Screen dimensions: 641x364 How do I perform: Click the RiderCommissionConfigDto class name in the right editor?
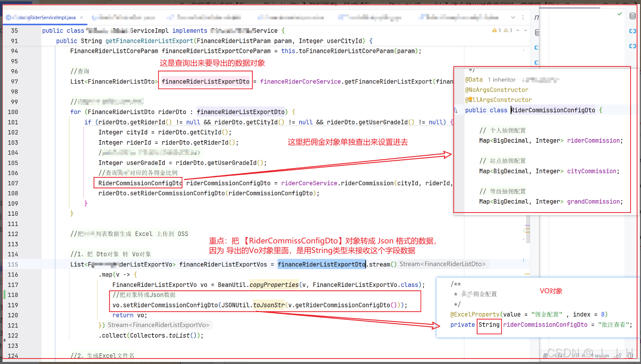point(553,110)
